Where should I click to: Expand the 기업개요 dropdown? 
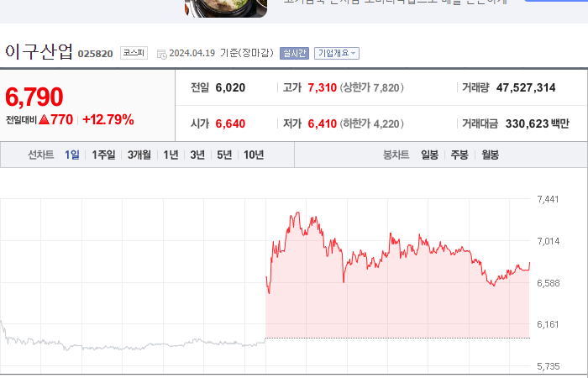(337, 53)
